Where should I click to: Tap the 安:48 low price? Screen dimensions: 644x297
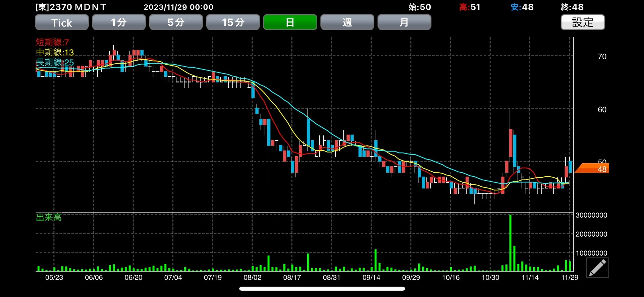point(522,7)
